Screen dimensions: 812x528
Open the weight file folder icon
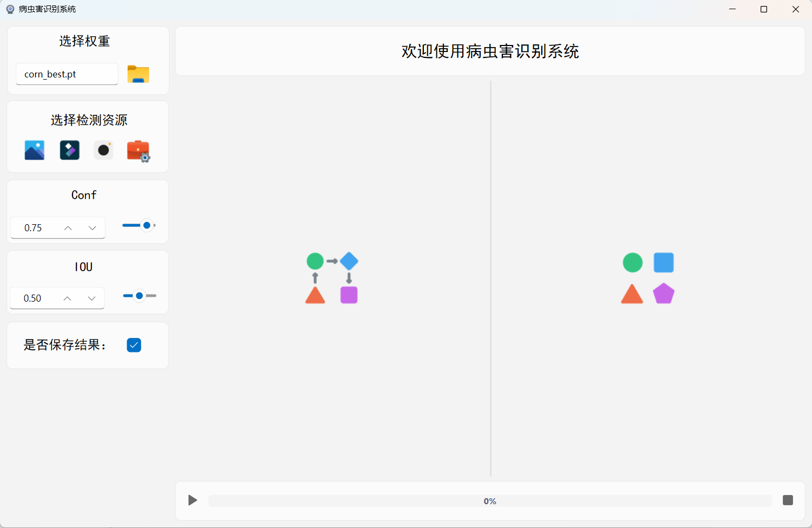coord(138,74)
